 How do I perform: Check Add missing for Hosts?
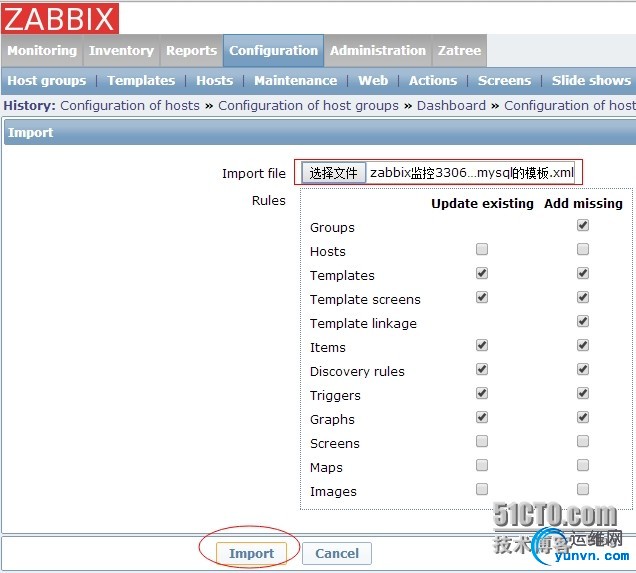coord(583,249)
